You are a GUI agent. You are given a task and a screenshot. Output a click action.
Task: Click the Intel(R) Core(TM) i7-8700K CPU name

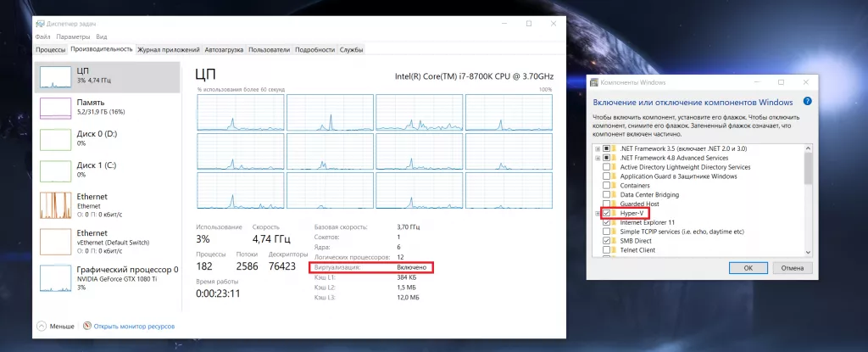(x=474, y=76)
